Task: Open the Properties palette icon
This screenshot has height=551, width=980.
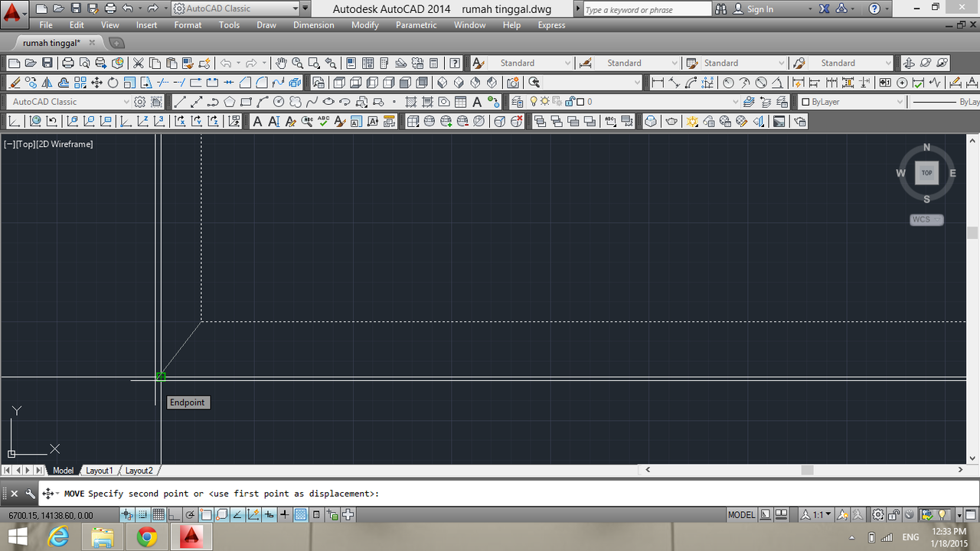Action: pyautogui.click(x=351, y=63)
